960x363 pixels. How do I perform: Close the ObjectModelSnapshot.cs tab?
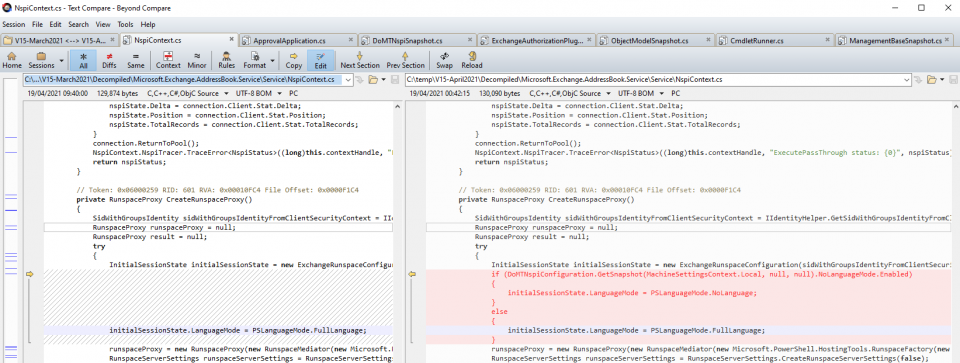[x=707, y=40]
